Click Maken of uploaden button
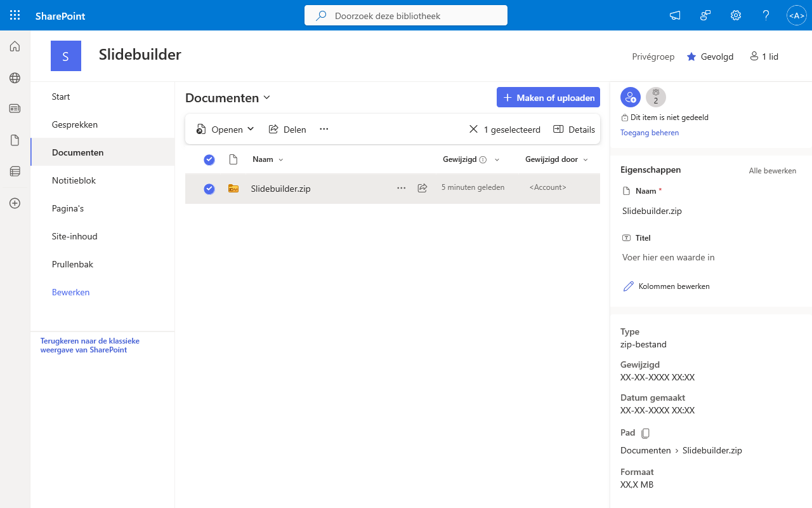Screen dimensions: 812x508 [548, 97]
